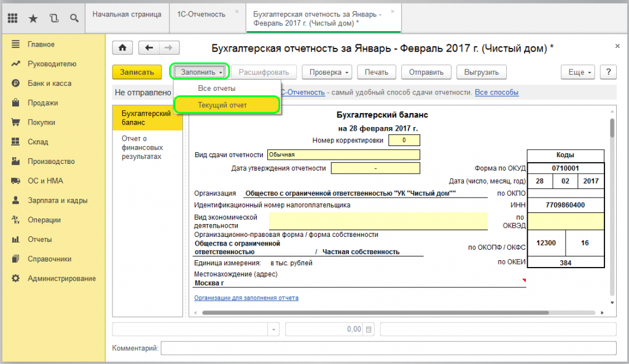Image resolution: width=629 pixels, height=364 pixels.
Task: Open help with question mark button
Action: (x=608, y=72)
